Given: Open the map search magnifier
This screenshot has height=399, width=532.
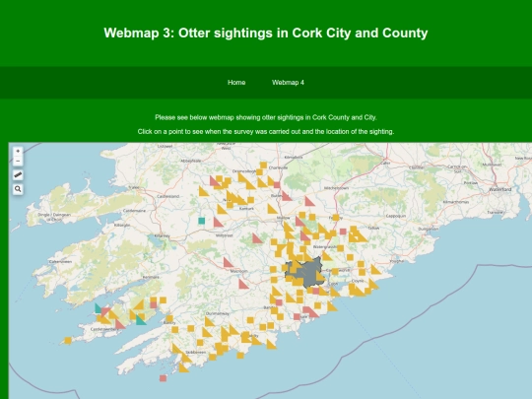Looking at the screenshot, I should click(18, 189).
